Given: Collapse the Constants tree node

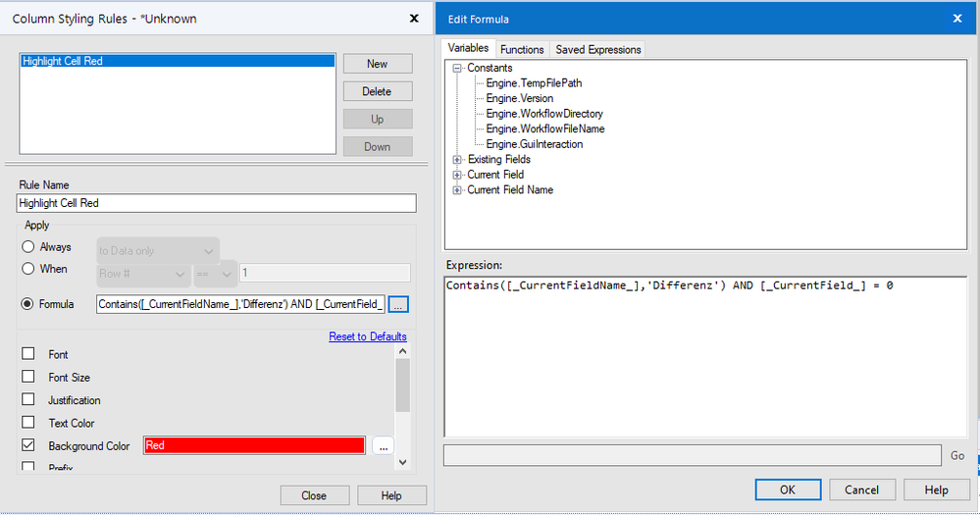Looking at the screenshot, I should point(457,68).
